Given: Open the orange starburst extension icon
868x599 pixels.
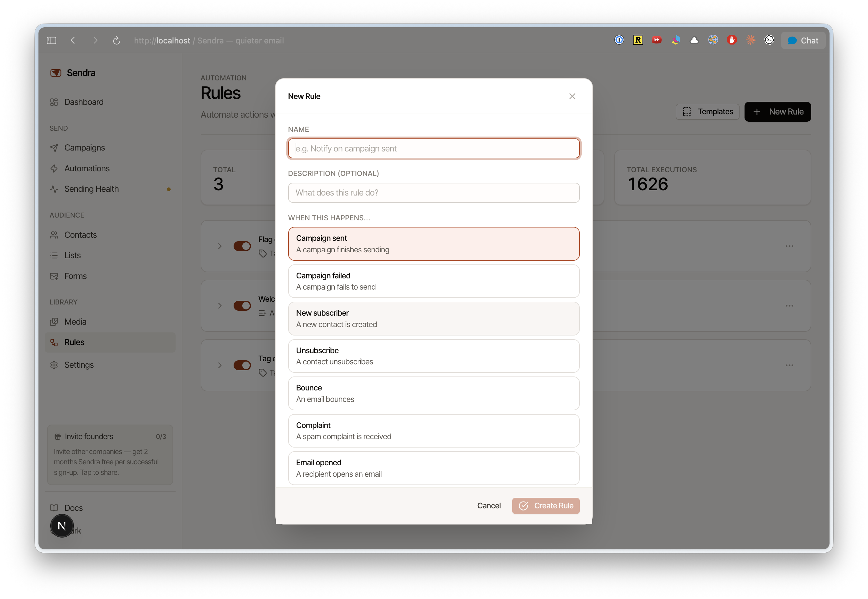Looking at the screenshot, I should click(750, 40).
